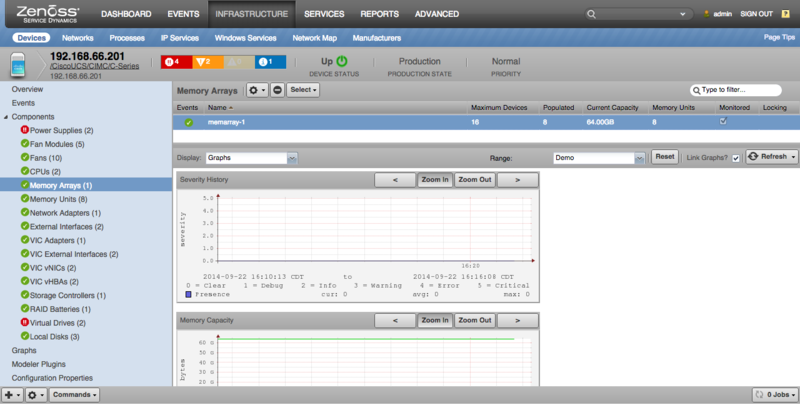Zoom Out on Memory Capacity graph

(474, 320)
